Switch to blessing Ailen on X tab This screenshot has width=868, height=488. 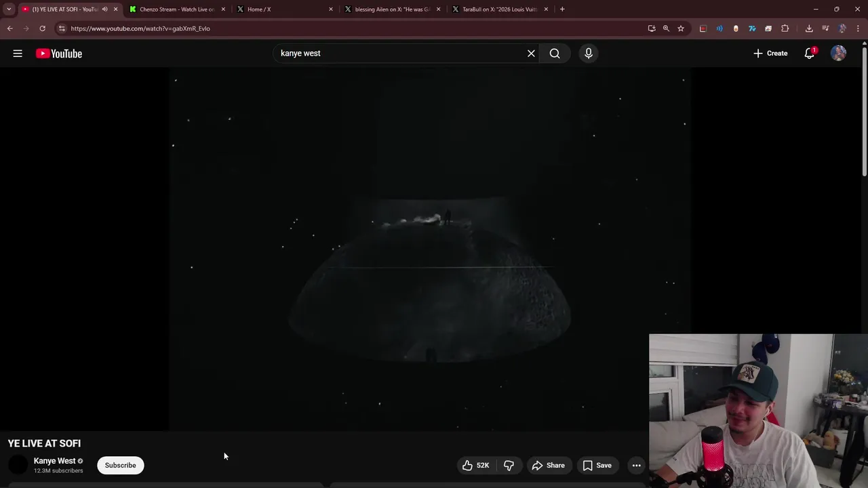coord(392,9)
